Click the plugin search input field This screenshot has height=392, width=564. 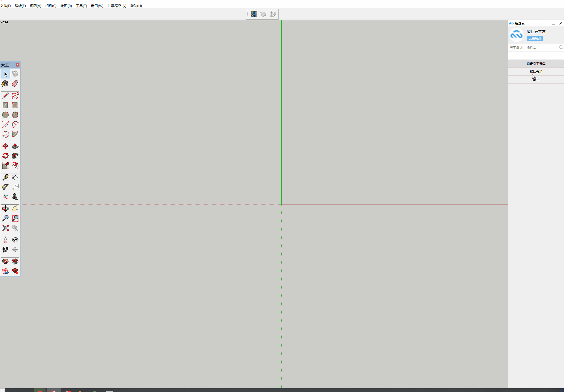point(533,47)
